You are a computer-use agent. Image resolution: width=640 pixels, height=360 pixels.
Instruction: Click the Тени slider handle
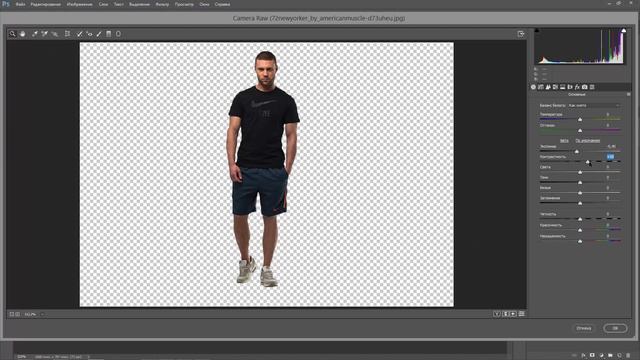click(x=580, y=182)
